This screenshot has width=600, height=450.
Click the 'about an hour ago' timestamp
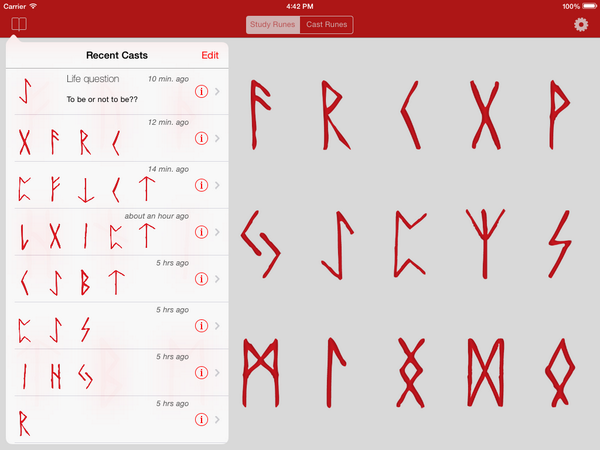pos(157,216)
